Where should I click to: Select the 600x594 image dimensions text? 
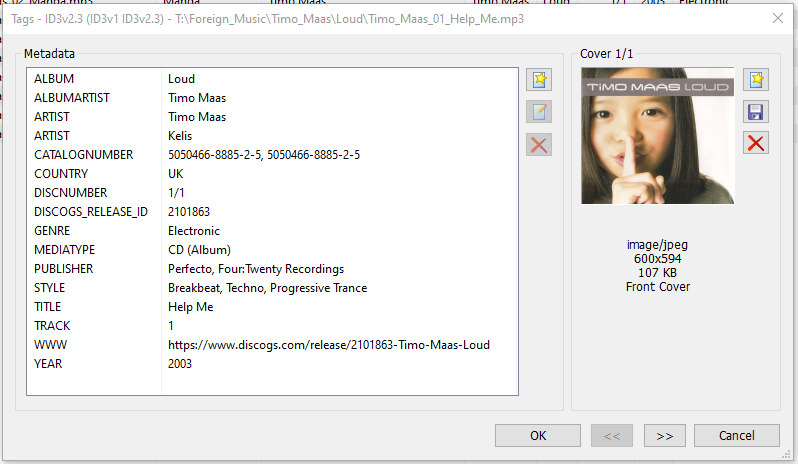click(x=658, y=258)
